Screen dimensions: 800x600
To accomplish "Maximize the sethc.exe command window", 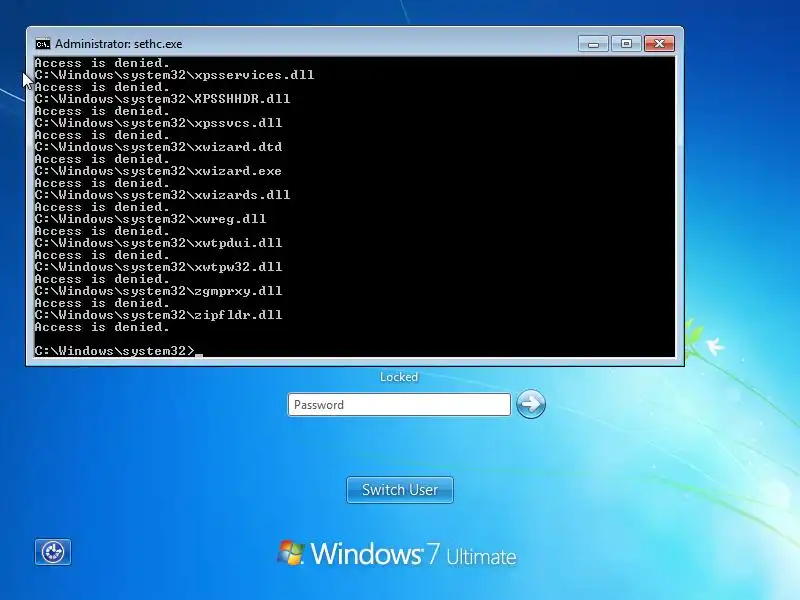I will 626,44.
